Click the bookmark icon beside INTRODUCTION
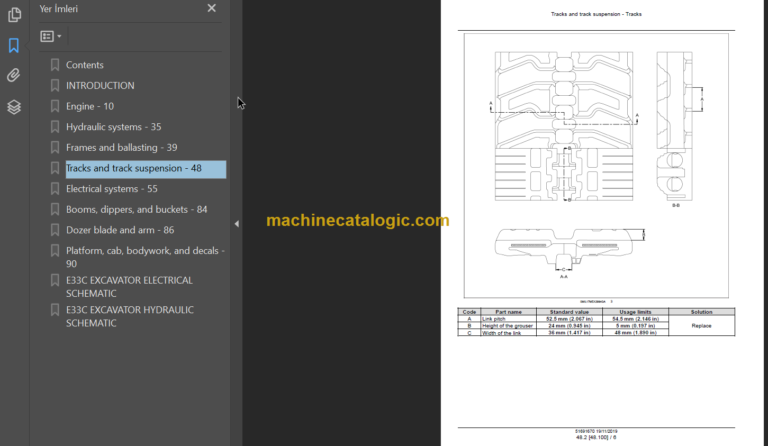Viewport: 768px width, 446px height. pyautogui.click(x=55, y=85)
